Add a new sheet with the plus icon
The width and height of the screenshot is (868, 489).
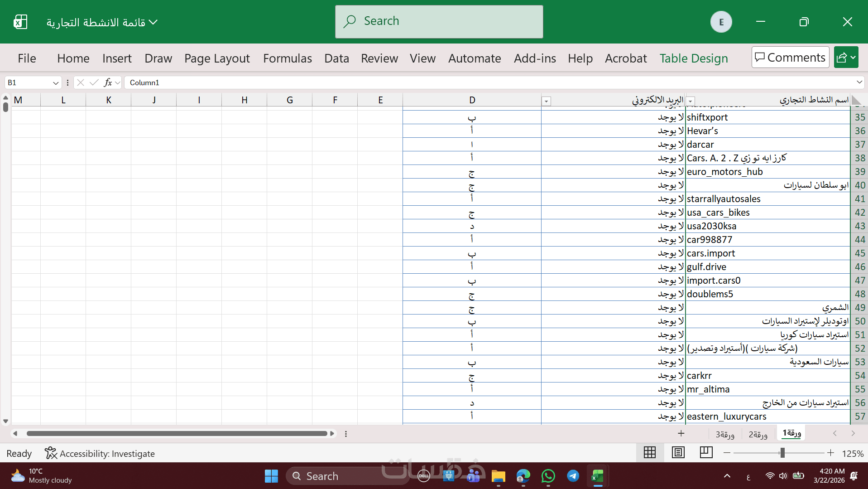pyautogui.click(x=681, y=434)
